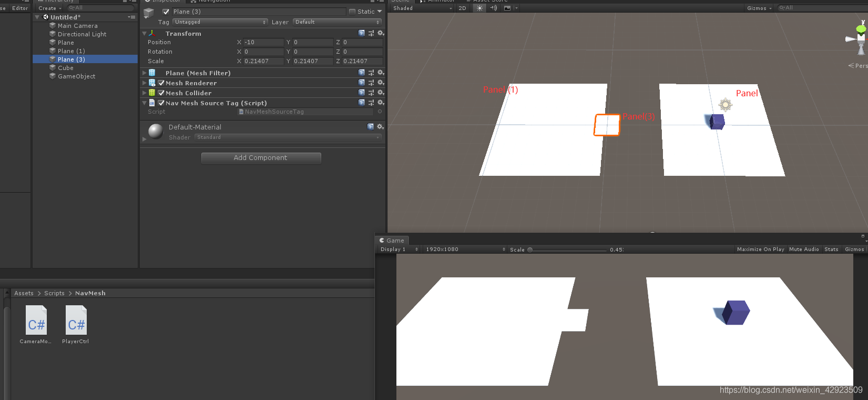Expand the Mesh Renderer component
The height and width of the screenshot is (400, 868).
145,83
